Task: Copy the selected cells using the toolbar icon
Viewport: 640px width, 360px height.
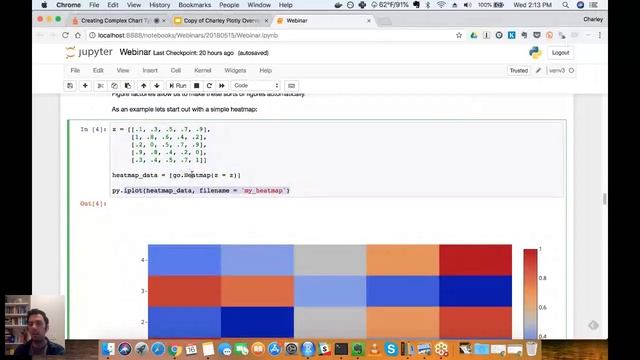Action: (x=114, y=86)
